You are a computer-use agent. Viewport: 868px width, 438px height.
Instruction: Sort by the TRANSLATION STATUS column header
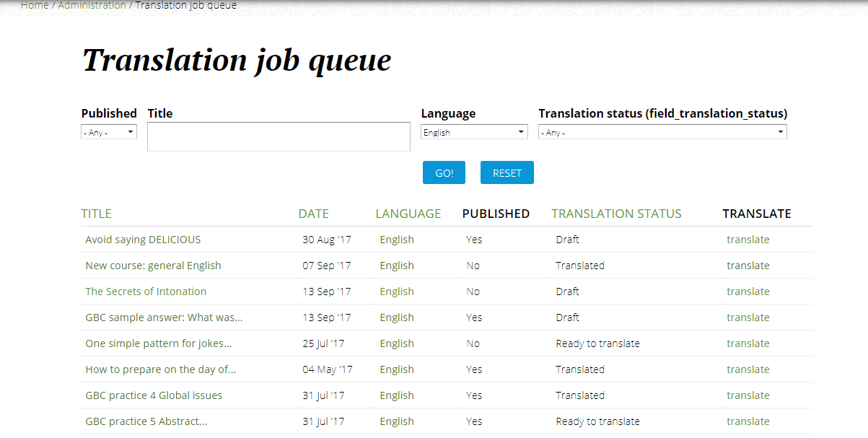(x=616, y=214)
